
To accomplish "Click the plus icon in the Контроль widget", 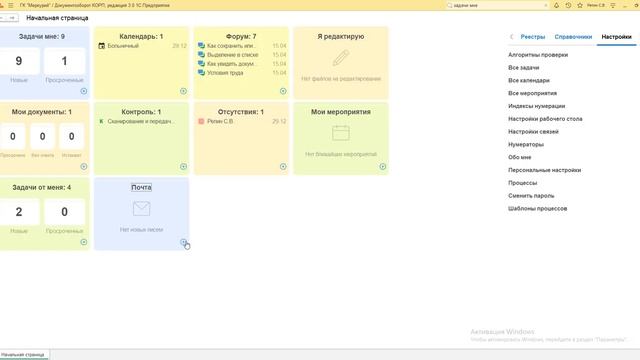I will pos(184,167).
